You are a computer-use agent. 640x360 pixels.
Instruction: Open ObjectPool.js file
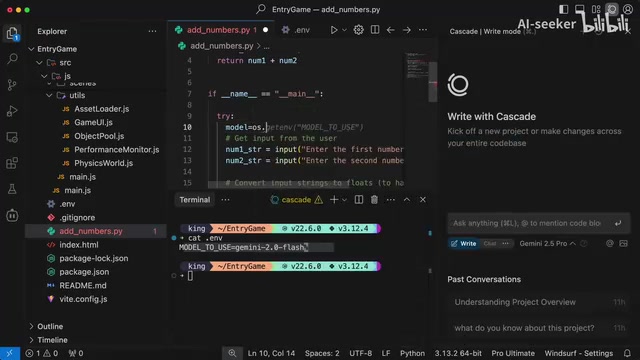pos(99,136)
